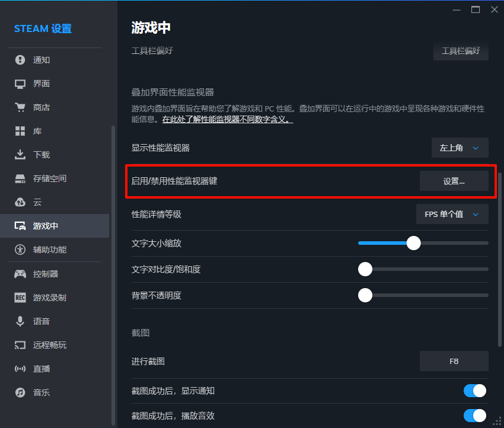Screen dimensions: 504x428
Task: Click the settings content vertical scrollbar
Action: (x=499, y=260)
